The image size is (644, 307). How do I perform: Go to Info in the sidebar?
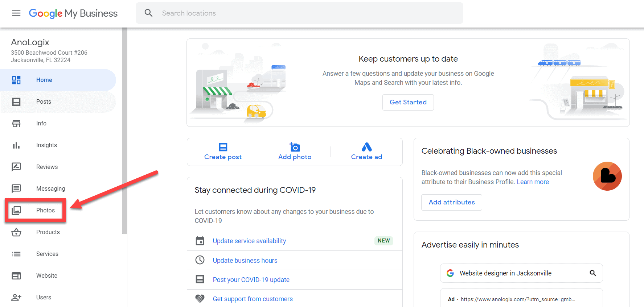[41, 124]
